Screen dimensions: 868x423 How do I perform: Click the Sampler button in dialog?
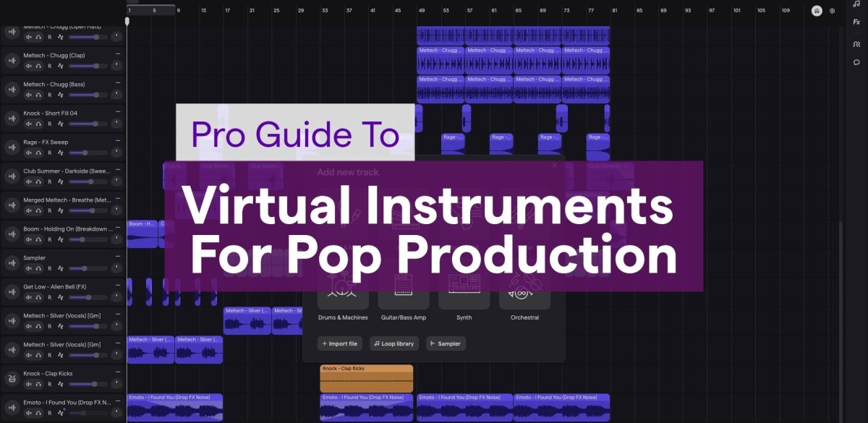coord(446,343)
